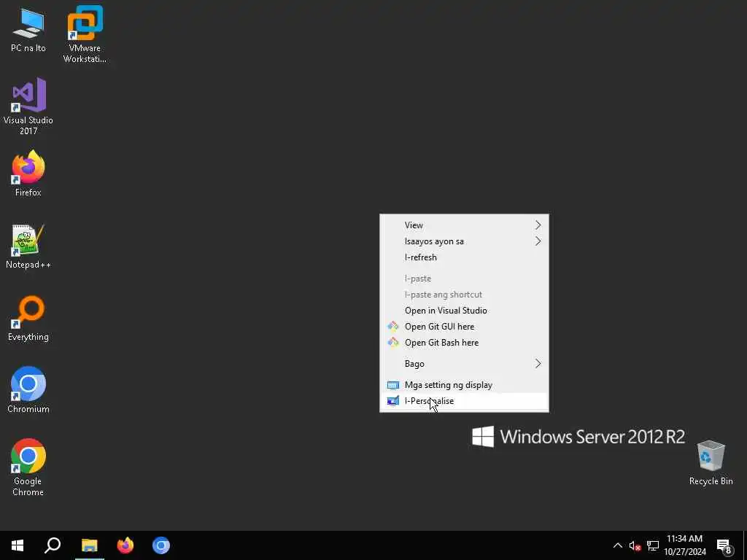Image resolution: width=747 pixels, height=560 pixels.
Task: Choose Open Git GUI here
Action: [x=464, y=327]
